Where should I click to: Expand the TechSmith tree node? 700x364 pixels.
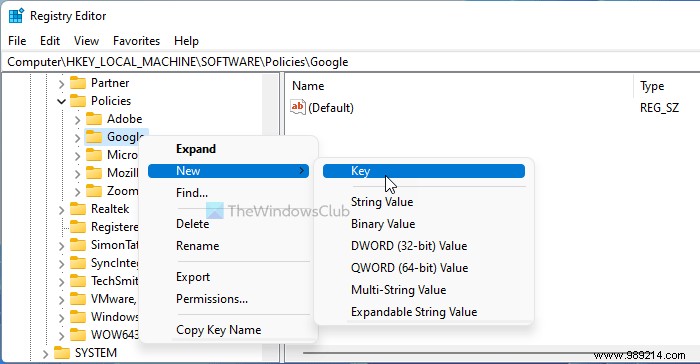coord(61,282)
